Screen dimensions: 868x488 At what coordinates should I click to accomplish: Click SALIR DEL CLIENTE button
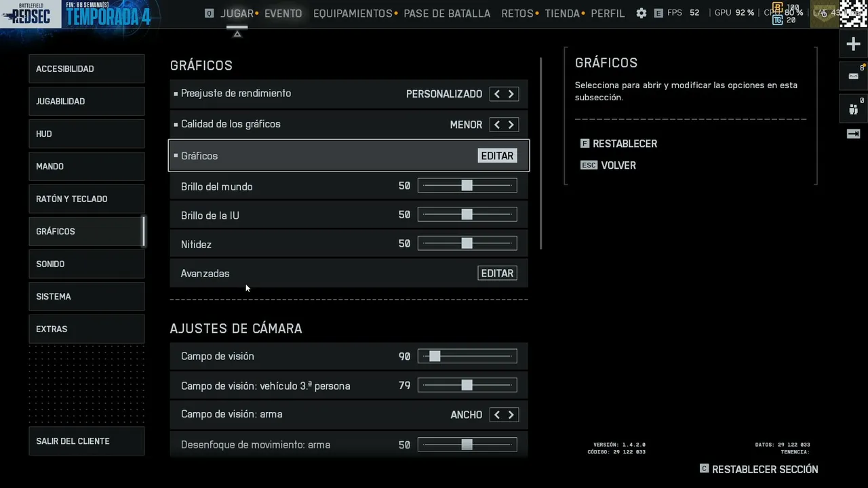click(x=87, y=441)
